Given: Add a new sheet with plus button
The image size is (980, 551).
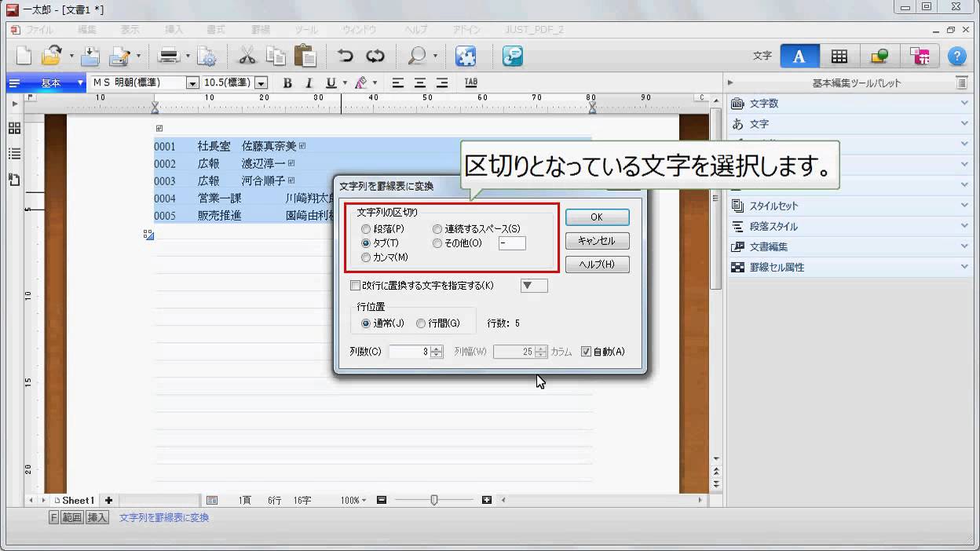Looking at the screenshot, I should click(x=108, y=500).
